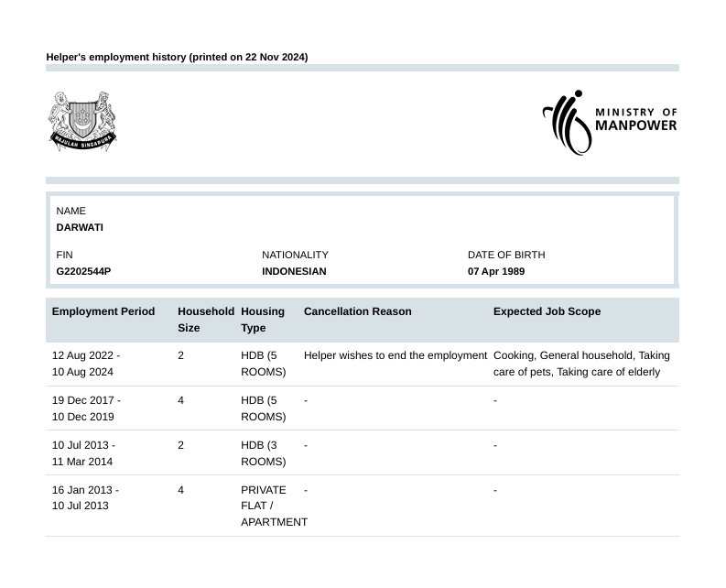This screenshot has width=726, height=588.
Task: Click the printed-on date page heading
Action: point(177,57)
